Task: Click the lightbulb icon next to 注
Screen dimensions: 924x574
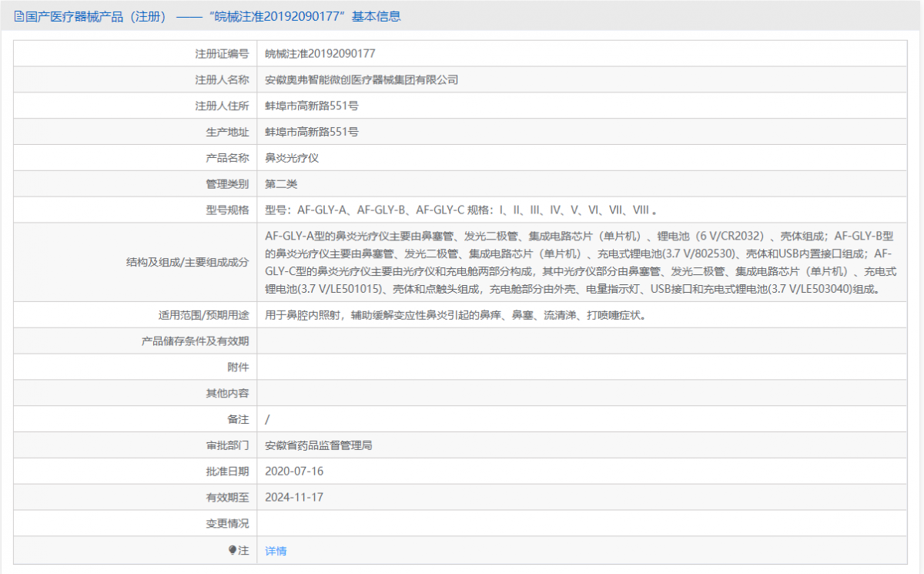Action: 231,550
